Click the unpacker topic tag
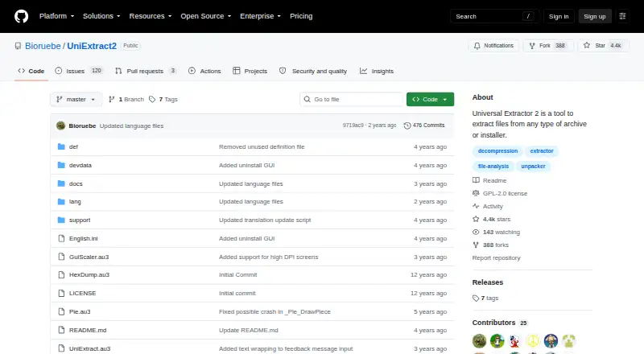 pos(533,167)
